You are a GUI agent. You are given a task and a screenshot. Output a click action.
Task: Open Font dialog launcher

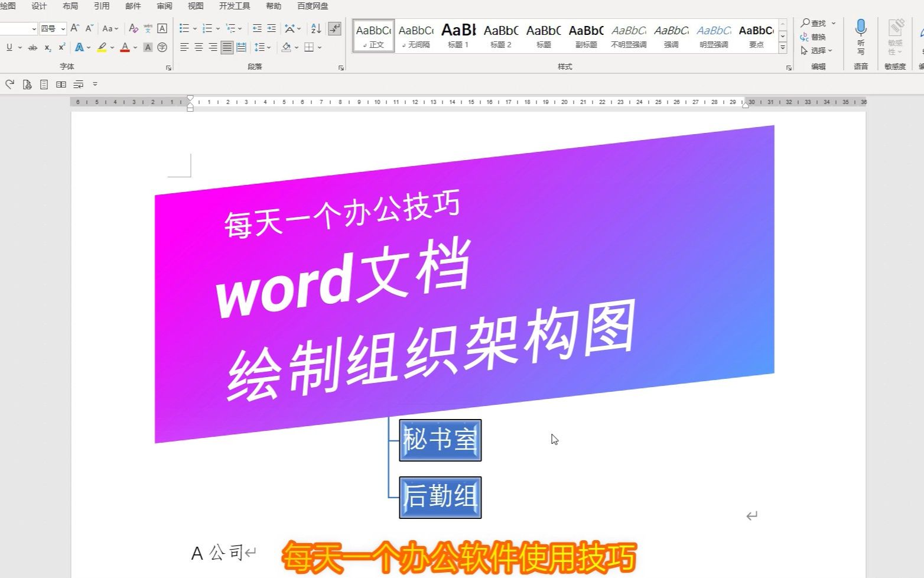[x=168, y=68]
